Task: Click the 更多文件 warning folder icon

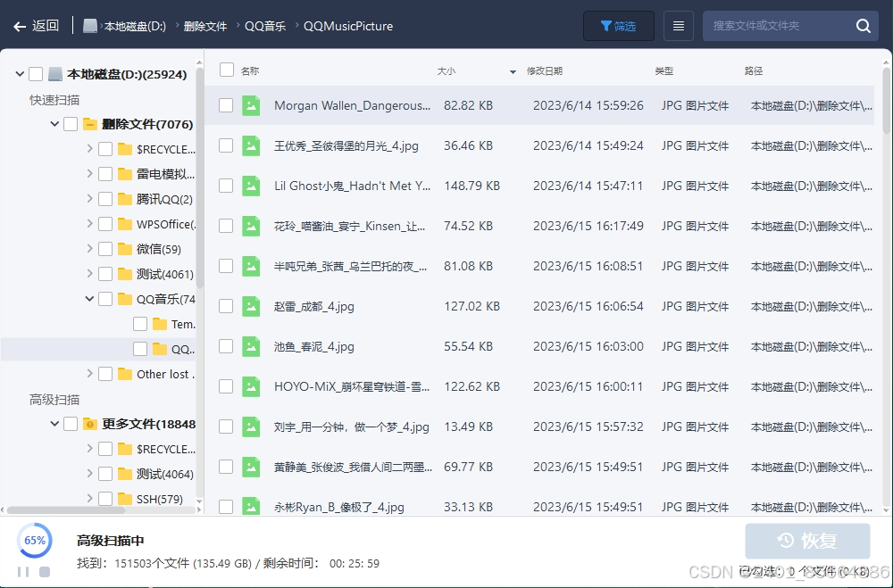Action: pyautogui.click(x=90, y=424)
